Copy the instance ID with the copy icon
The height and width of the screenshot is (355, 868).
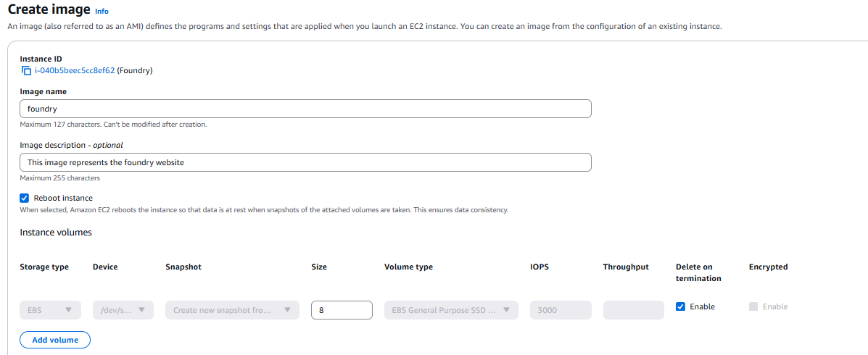26,71
